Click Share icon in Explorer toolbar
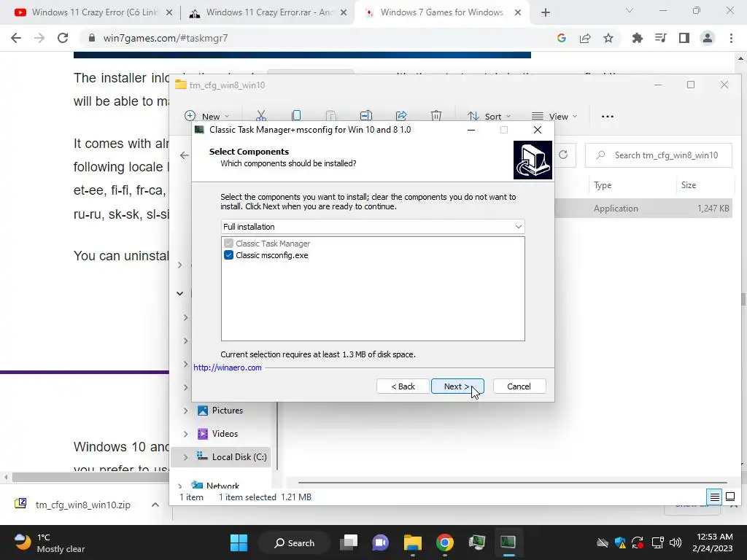Viewport: 747px width, 560px height. [x=401, y=116]
